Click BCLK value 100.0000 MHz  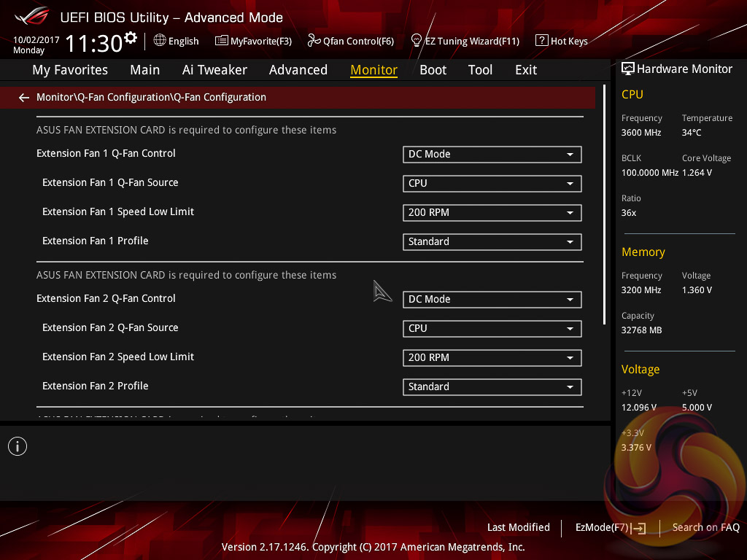click(x=650, y=172)
